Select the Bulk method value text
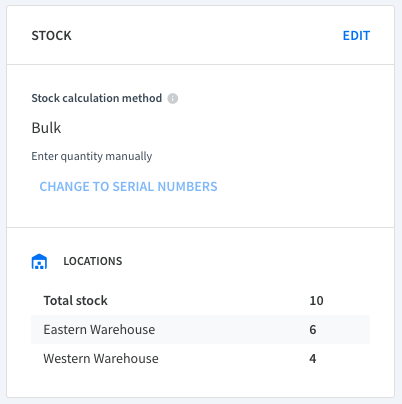 tap(46, 128)
